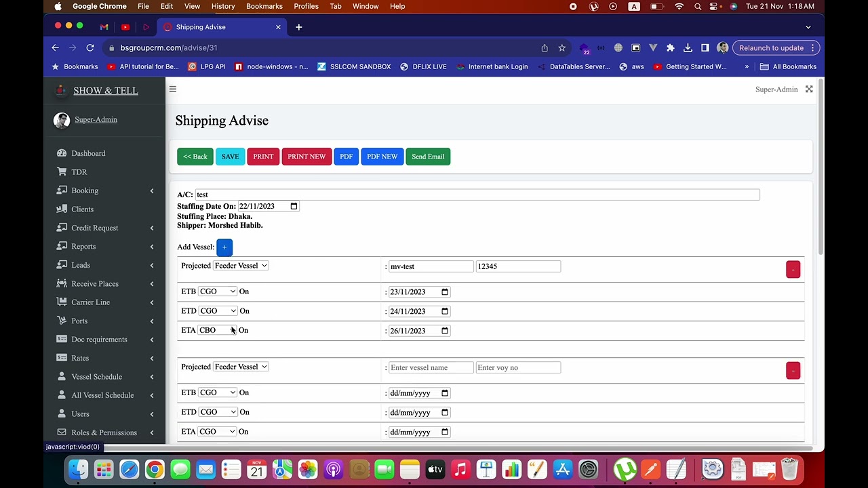This screenshot has width=868, height=488.
Task: Open the Edit menu
Action: click(x=167, y=6)
